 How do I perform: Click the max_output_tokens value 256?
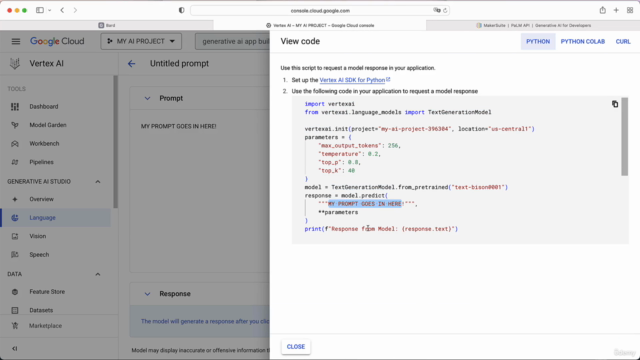393,146
